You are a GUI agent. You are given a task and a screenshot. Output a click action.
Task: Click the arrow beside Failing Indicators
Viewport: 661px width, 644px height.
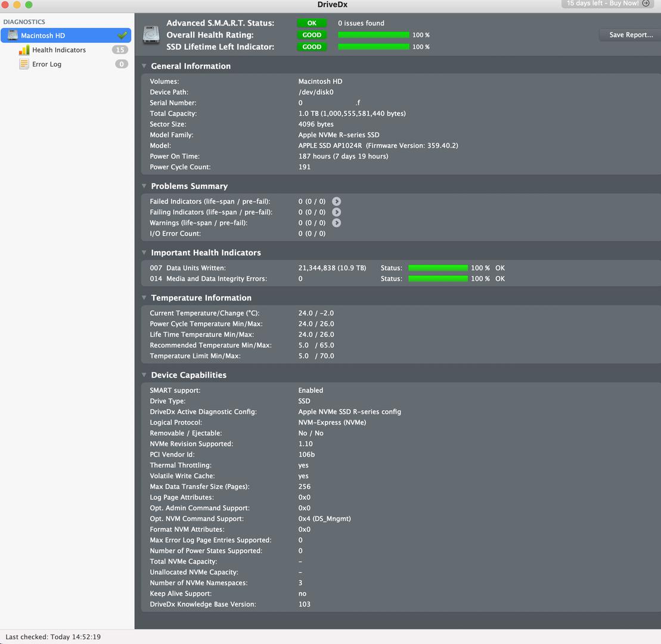pos(336,212)
